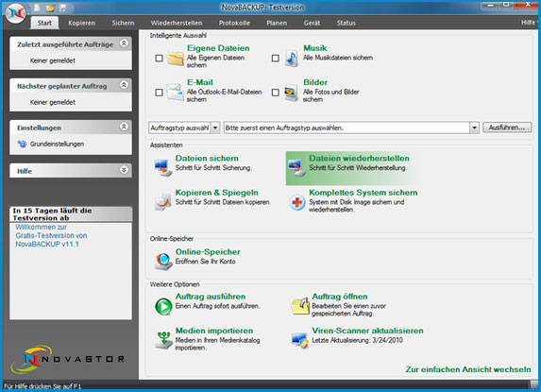Click the Viren-Scanner aktualisieren icon

point(300,341)
